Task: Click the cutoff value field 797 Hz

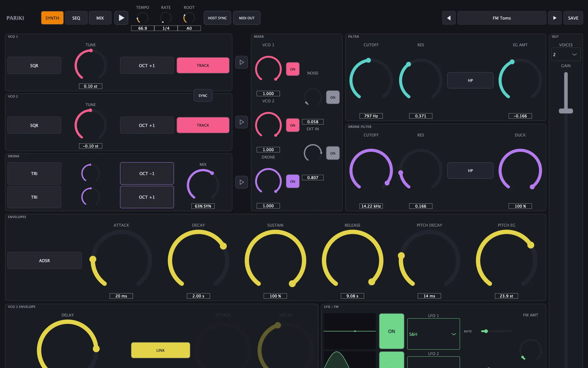Action: click(x=371, y=116)
